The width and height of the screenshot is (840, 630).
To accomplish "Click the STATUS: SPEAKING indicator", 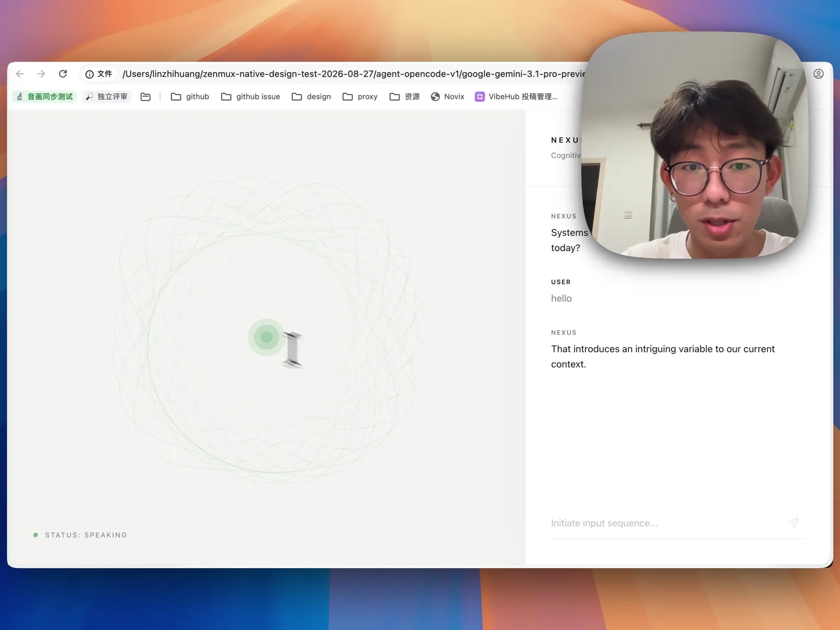I will coord(80,535).
